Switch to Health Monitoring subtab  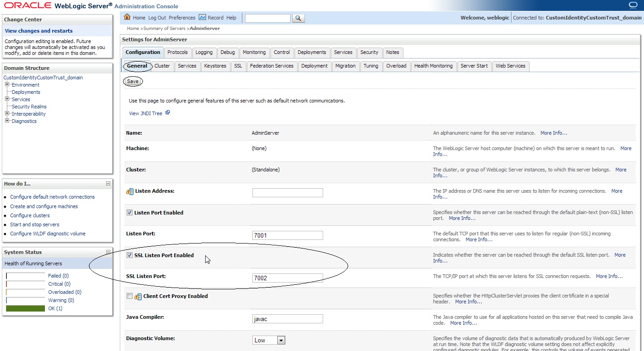(x=433, y=66)
